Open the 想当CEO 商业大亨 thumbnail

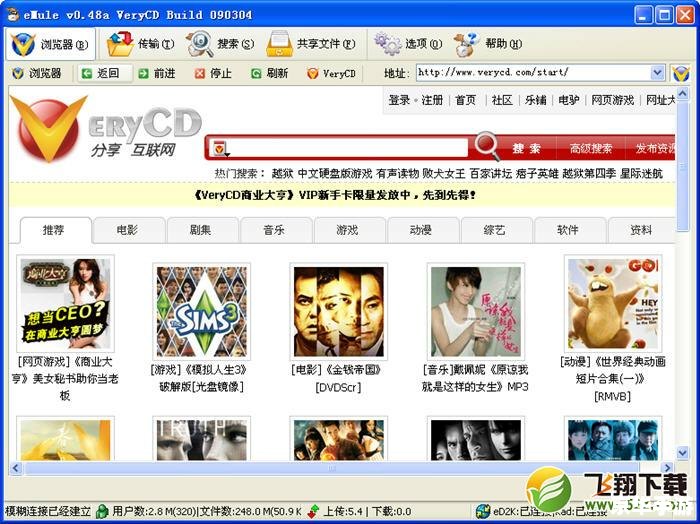pos(65,303)
